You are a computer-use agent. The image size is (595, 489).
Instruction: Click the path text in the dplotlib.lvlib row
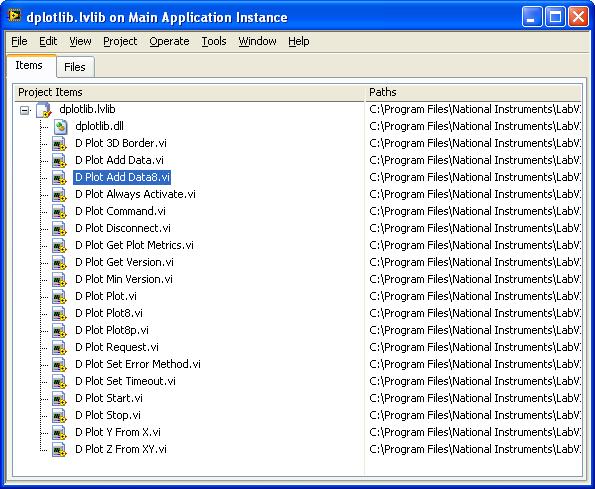point(475,109)
